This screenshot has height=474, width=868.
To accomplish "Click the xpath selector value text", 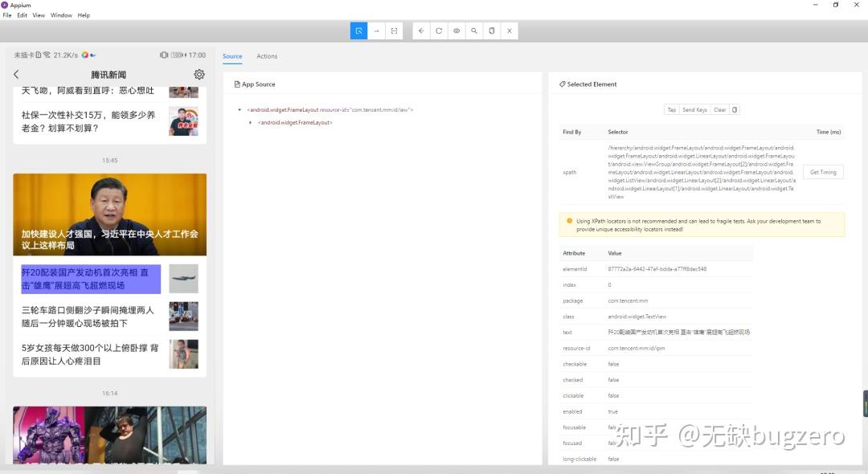I will 702,172.
